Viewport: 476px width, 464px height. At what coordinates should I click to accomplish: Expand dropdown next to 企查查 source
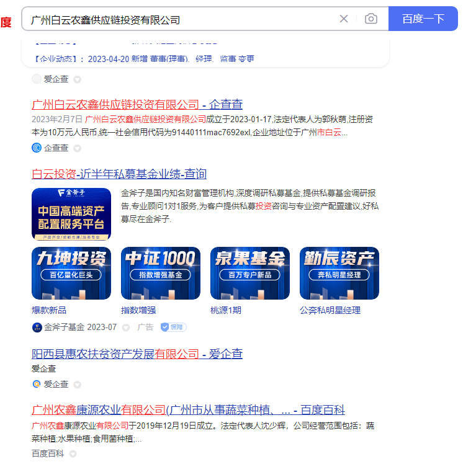(78, 148)
